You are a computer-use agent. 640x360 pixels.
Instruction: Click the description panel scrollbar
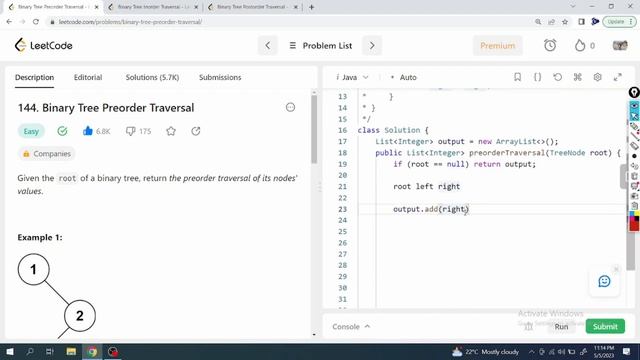click(314, 130)
